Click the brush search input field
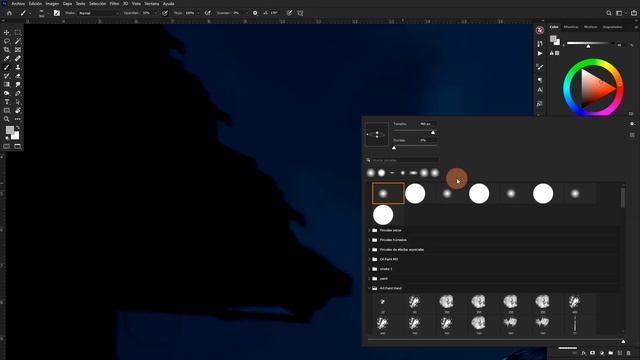640x360 pixels. [402, 160]
